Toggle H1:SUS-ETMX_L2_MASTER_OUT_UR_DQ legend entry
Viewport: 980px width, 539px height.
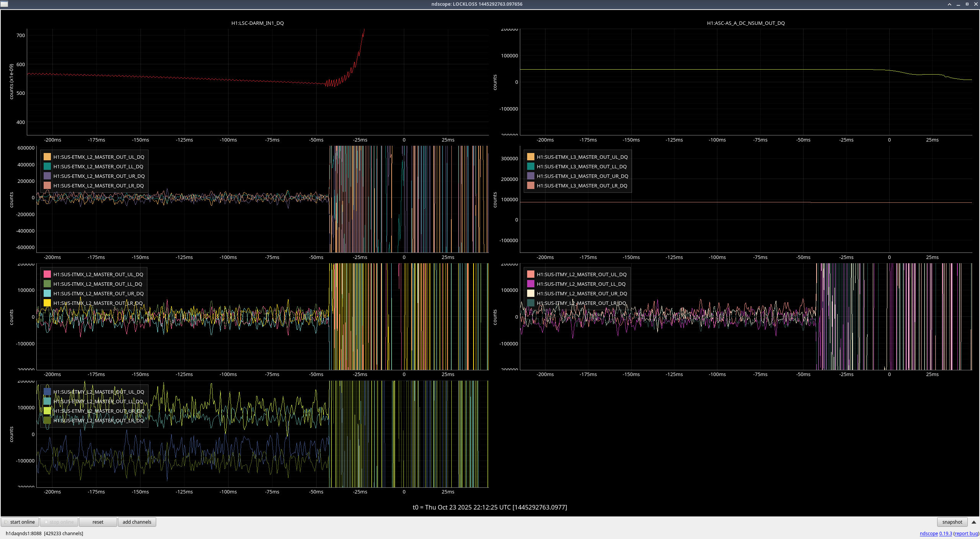coord(99,176)
